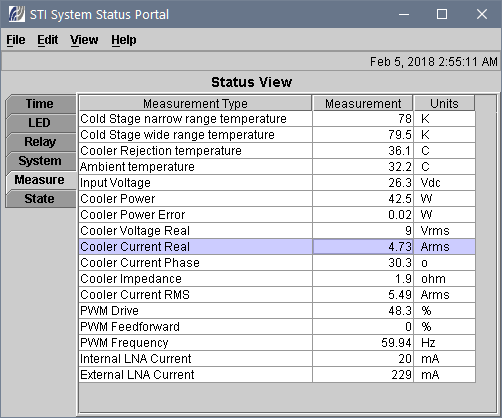The image size is (502, 418).
Task: Open the File menu
Action: tap(16, 40)
